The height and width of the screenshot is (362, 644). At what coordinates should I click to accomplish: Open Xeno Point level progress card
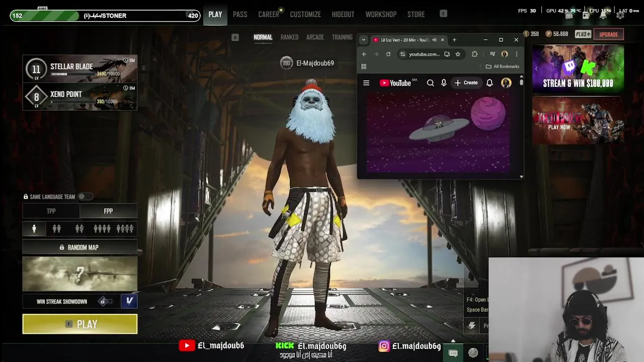(80, 97)
